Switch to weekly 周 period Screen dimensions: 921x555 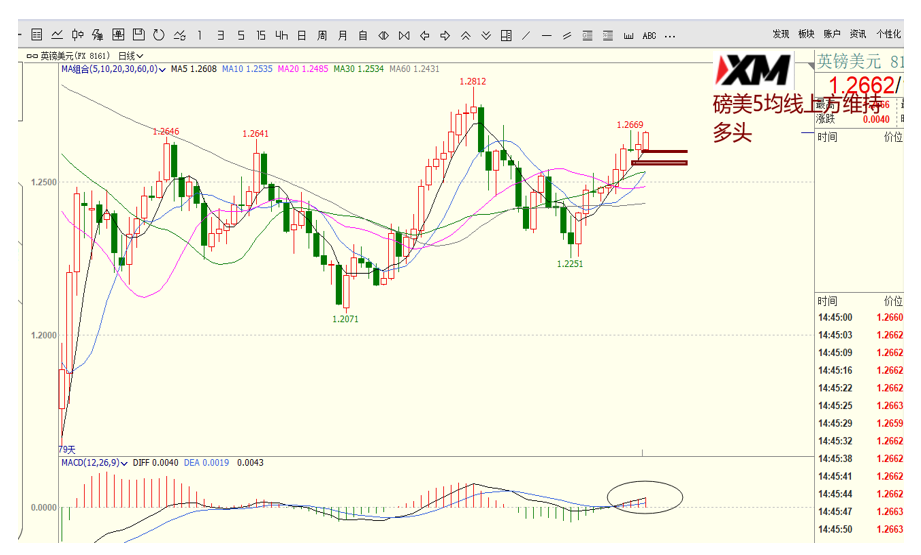click(x=322, y=35)
